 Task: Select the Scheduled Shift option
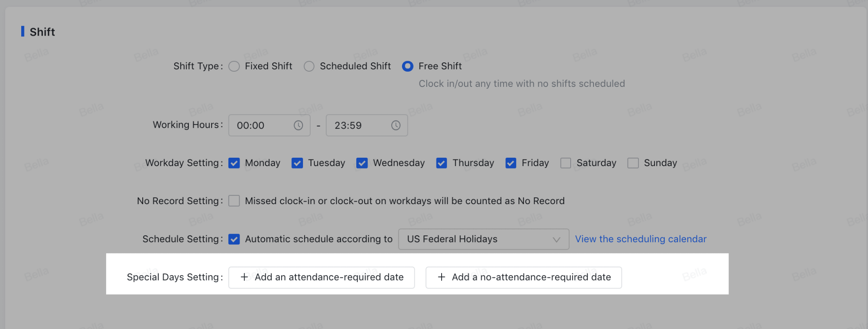[x=309, y=66]
